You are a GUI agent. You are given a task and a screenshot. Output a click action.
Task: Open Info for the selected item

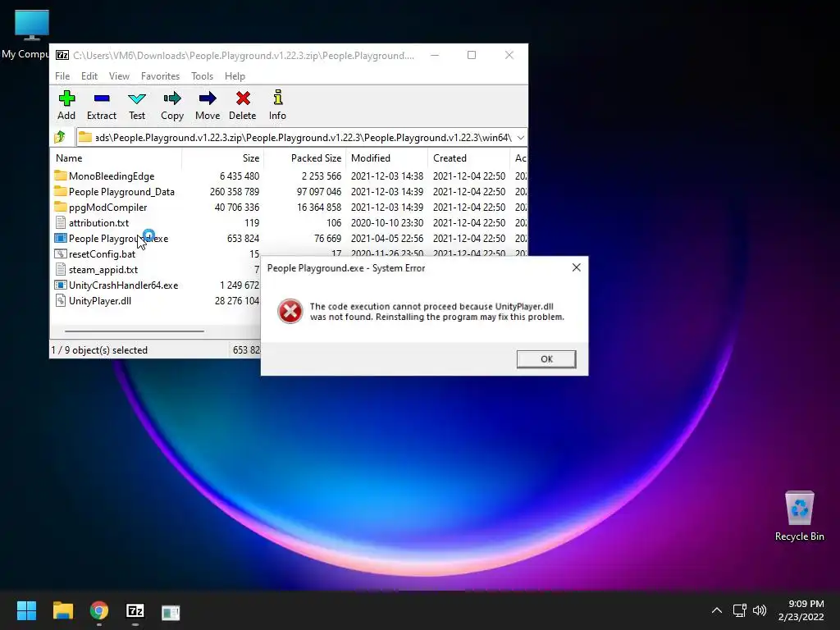point(277,105)
